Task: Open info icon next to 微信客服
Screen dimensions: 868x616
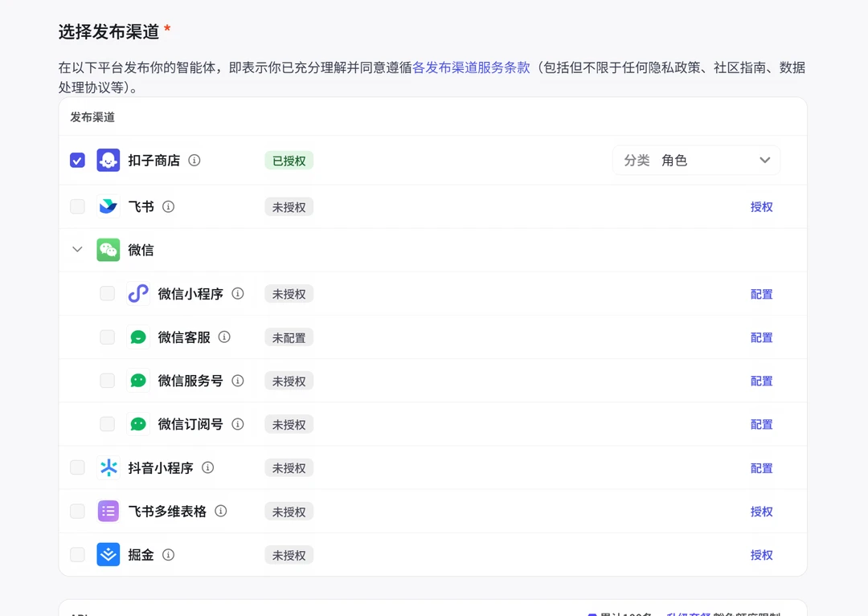Action: coord(224,337)
